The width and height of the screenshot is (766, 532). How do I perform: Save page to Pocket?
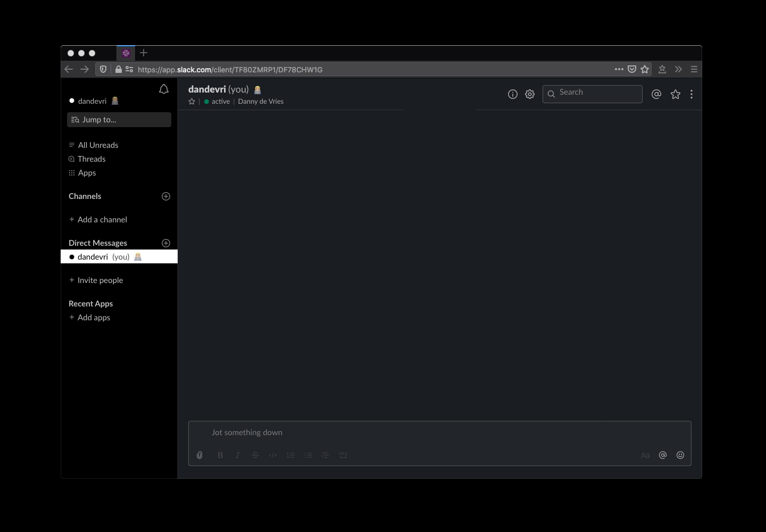pos(632,69)
